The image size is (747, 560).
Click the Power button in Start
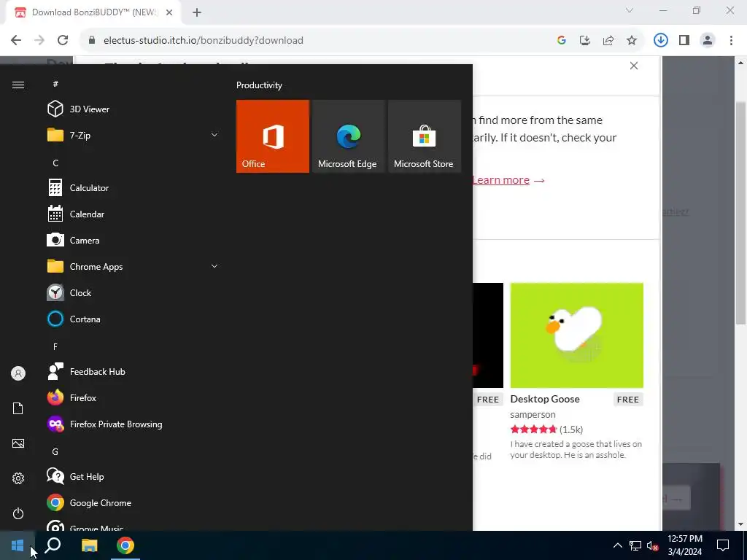pos(18,513)
